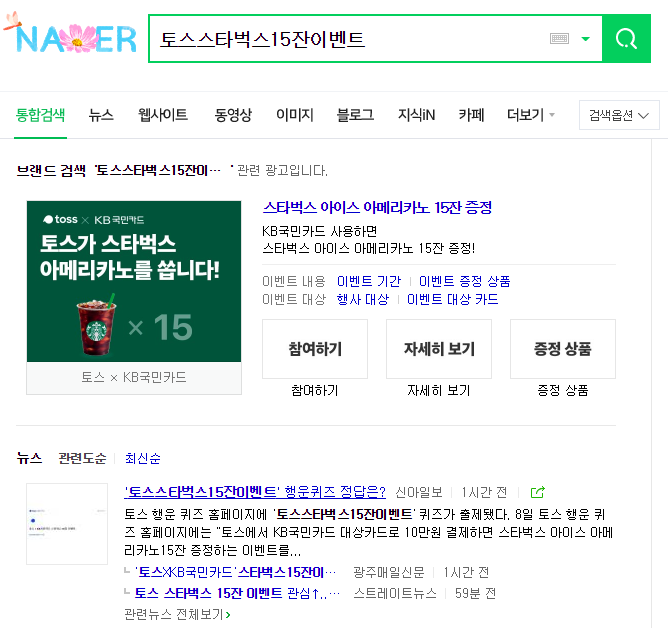This screenshot has height=628, width=668.
Task: Open the 광주매일신문 related article link
Action: pos(235,572)
